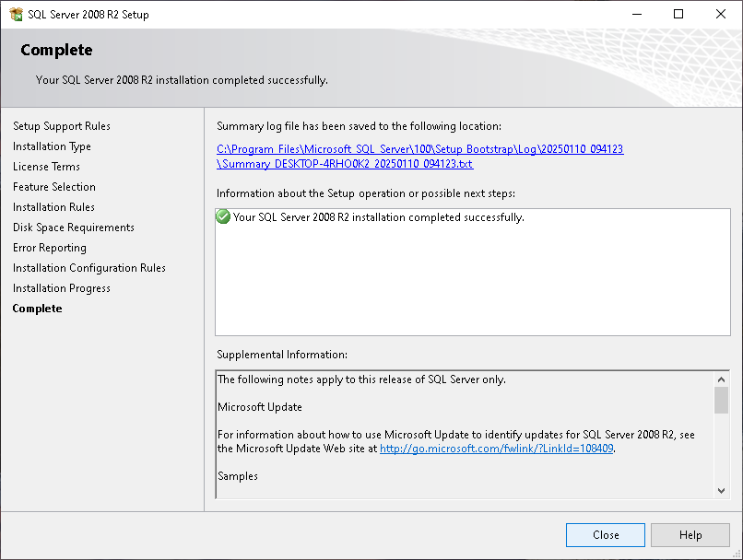Select the Complete step in sidebar
The image size is (743, 560).
pyautogui.click(x=38, y=309)
